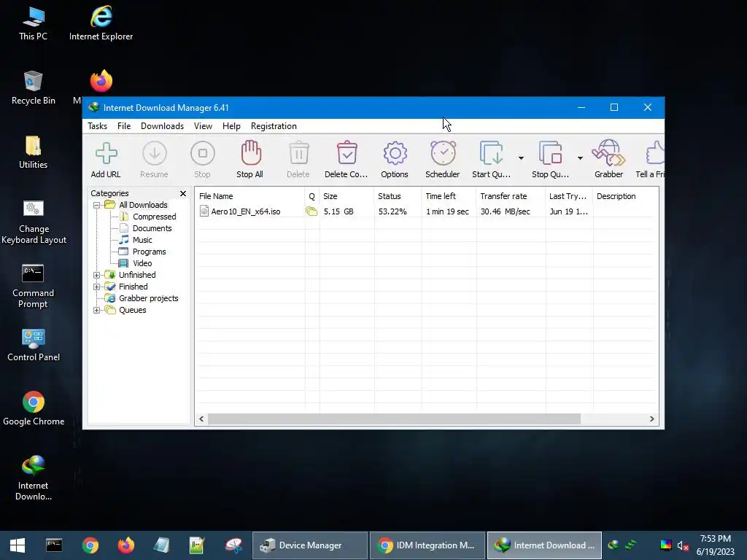Open the Downloads menu
This screenshot has width=747, height=560.
[x=162, y=126]
